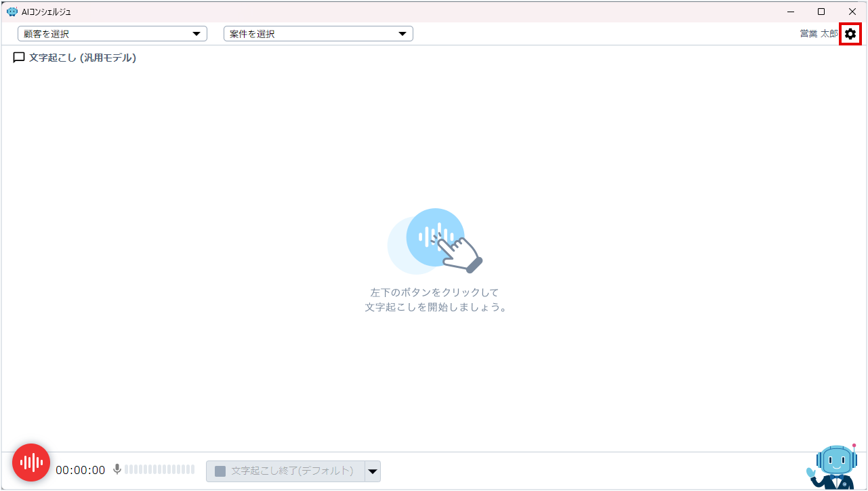Viewport: 868px width, 491px height.
Task: Open settings via the gear icon
Action: (x=850, y=33)
